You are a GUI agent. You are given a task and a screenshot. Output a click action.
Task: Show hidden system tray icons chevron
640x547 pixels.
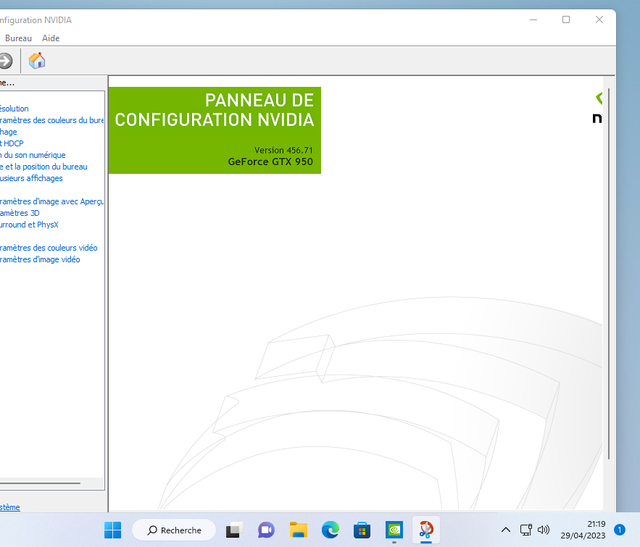click(x=506, y=530)
